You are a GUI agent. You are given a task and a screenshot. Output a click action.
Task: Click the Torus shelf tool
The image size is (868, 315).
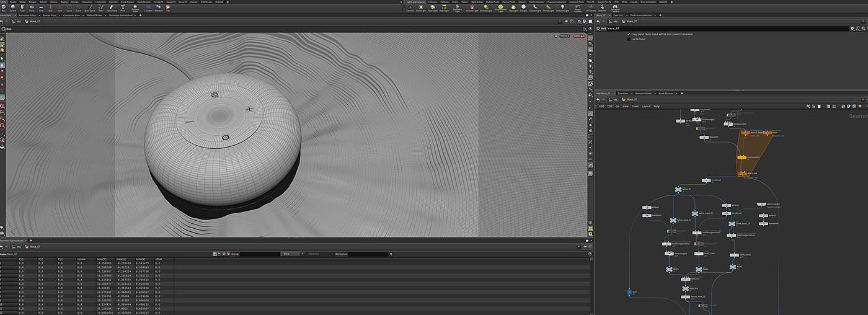(x=32, y=8)
